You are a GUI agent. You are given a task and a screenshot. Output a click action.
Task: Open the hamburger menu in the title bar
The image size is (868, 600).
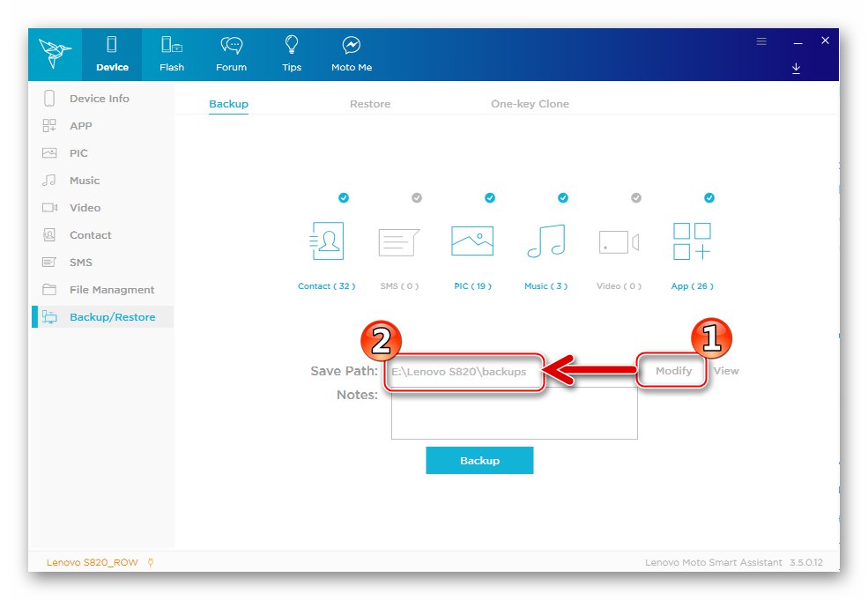761,41
